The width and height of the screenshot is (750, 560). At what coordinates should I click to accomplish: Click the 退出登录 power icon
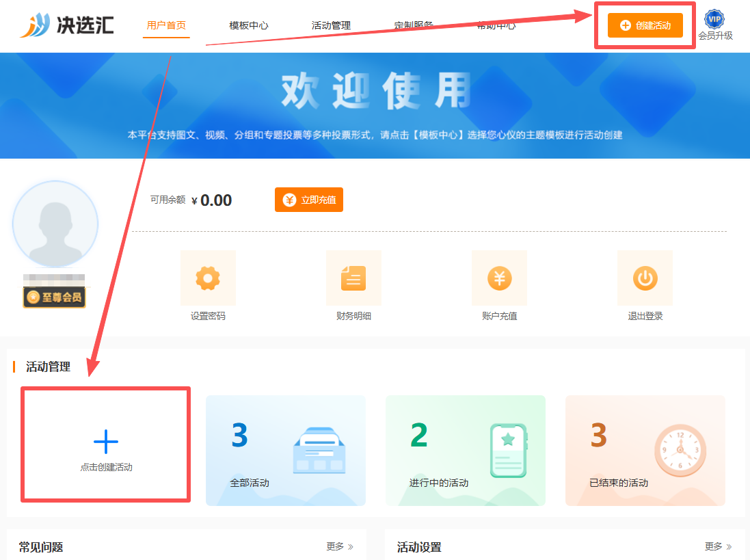(x=645, y=278)
